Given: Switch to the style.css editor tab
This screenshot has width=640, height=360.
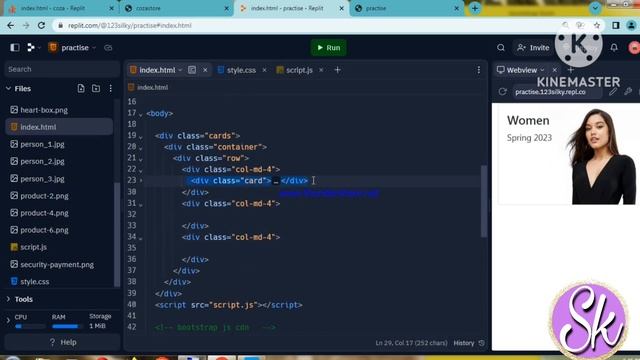Looking at the screenshot, I should coord(241,70).
